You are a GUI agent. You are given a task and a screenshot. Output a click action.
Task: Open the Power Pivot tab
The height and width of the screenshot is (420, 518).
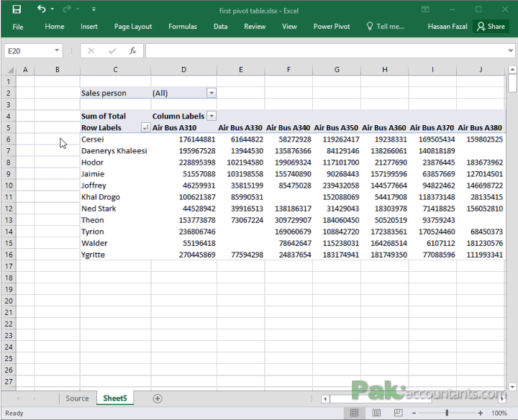click(332, 27)
